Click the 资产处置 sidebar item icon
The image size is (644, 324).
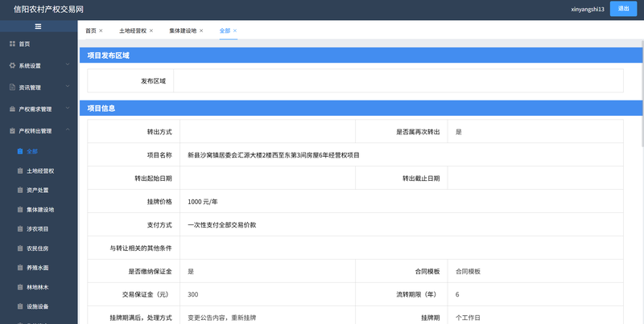coord(20,190)
